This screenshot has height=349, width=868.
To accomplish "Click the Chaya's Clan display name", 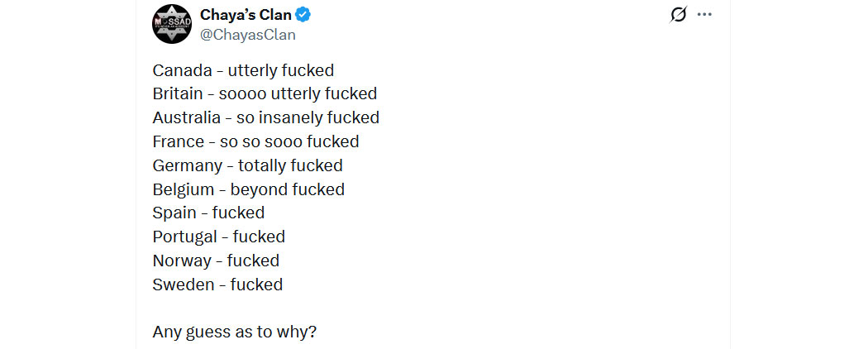I will tap(246, 15).
